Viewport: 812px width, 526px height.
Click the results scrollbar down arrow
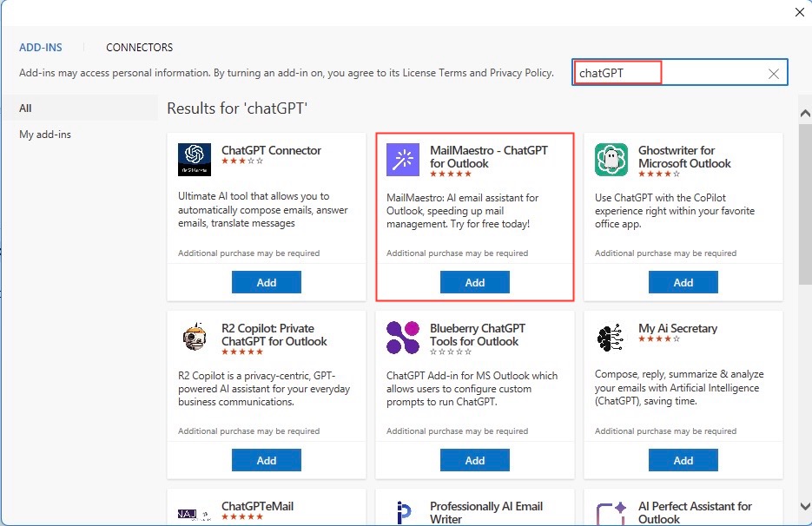coord(805,506)
